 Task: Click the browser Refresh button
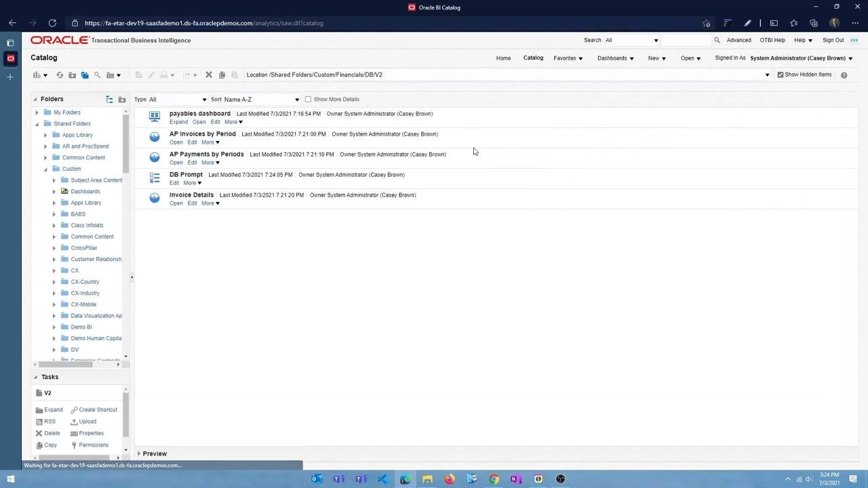tap(52, 23)
